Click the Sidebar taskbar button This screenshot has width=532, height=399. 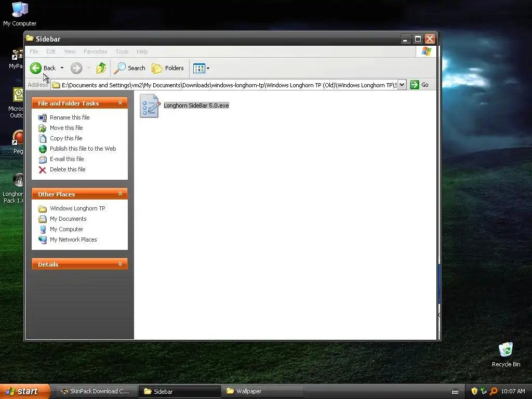pyautogui.click(x=179, y=392)
